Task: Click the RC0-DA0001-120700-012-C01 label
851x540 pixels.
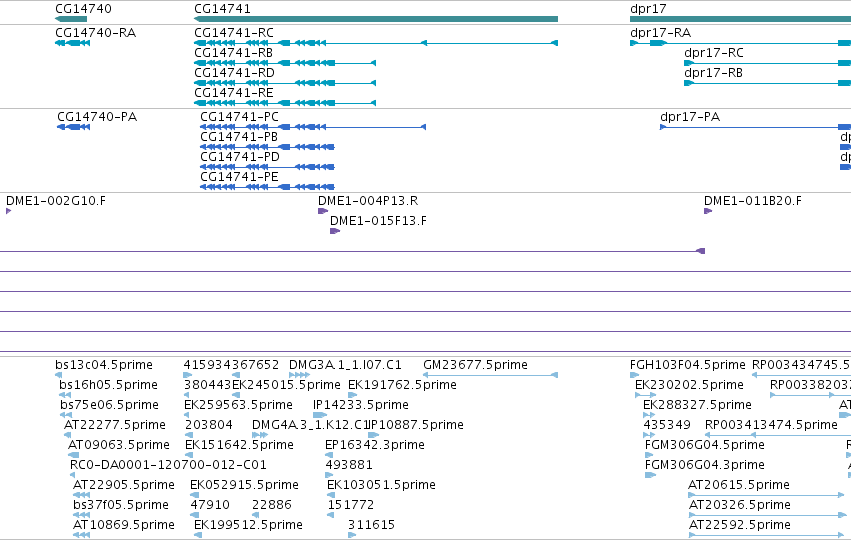Action: tap(168, 466)
